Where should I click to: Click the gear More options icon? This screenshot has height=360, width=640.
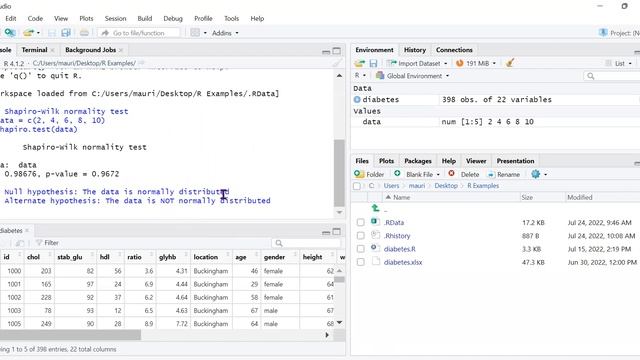coord(536,174)
